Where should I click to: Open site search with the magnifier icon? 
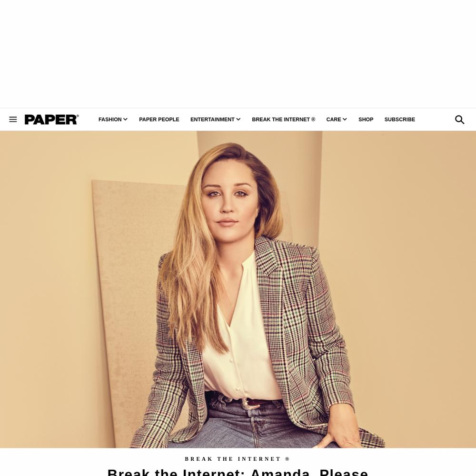pos(459,119)
